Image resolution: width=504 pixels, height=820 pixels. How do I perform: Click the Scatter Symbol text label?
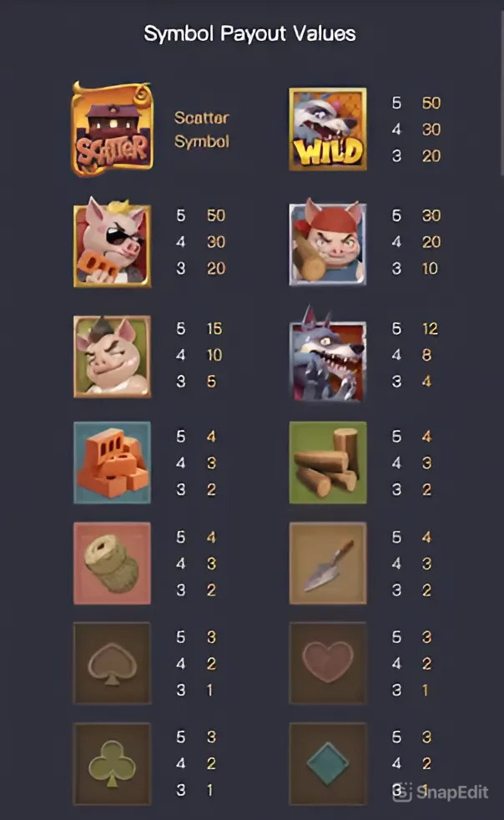pyautogui.click(x=202, y=129)
